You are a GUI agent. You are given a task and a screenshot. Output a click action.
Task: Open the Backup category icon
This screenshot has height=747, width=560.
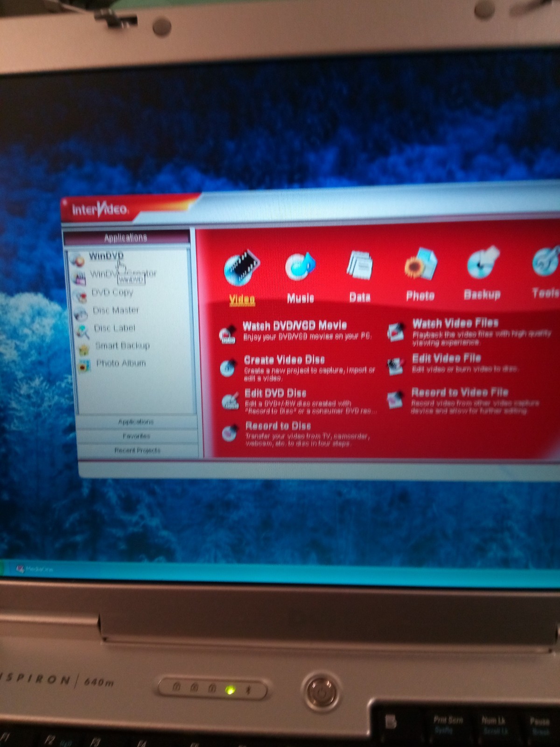[483, 262]
